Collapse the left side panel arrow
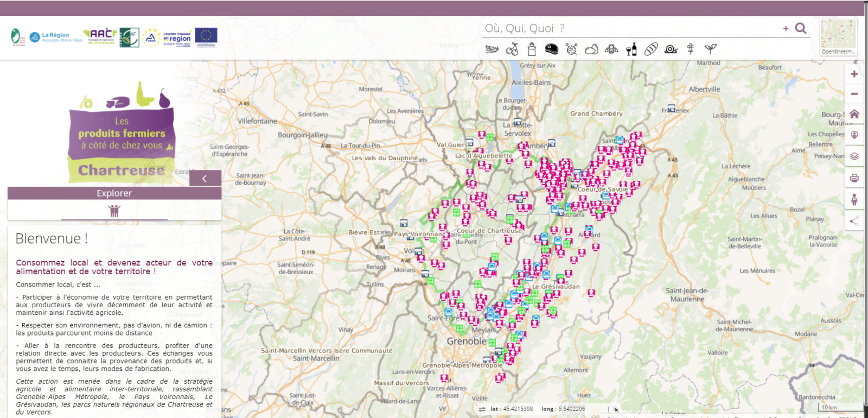The image size is (868, 418). click(205, 178)
